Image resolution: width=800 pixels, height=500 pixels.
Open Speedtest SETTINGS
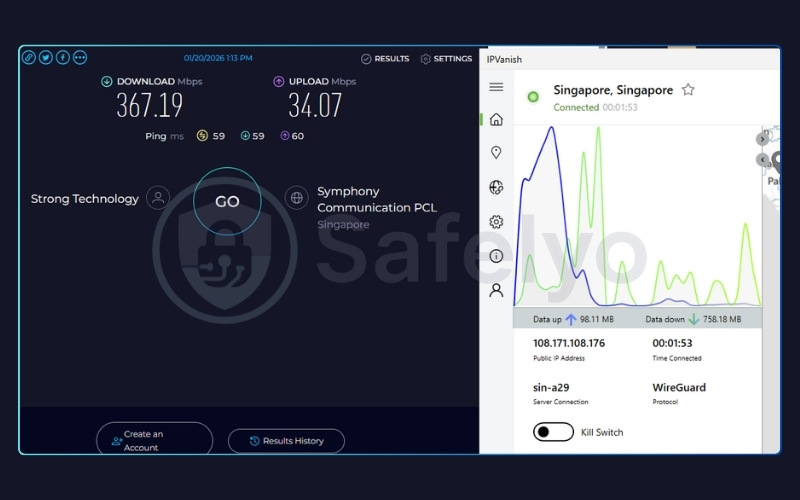[x=446, y=59]
